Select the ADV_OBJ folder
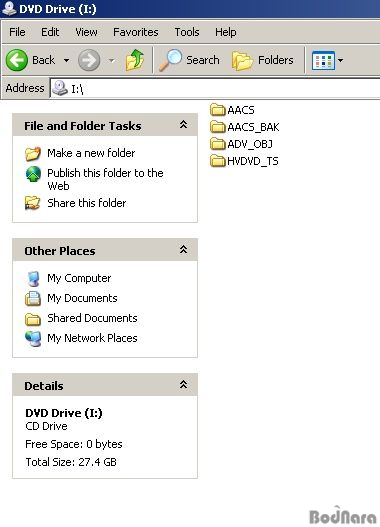The height and width of the screenshot is (527, 380). pos(242,144)
